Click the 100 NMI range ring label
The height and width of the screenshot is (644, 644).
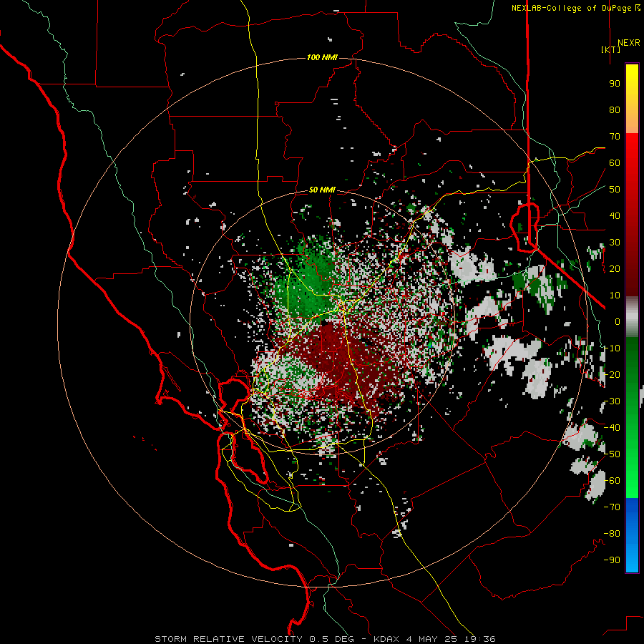[x=322, y=57]
